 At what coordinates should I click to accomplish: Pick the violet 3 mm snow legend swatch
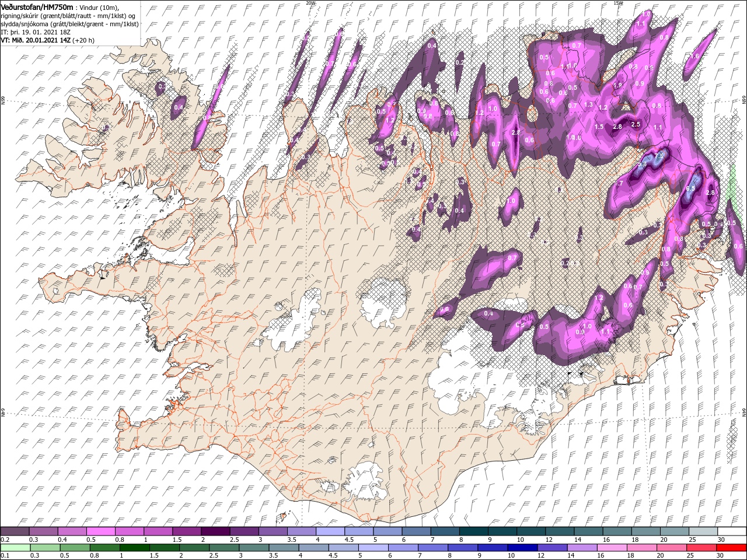pos(273,531)
